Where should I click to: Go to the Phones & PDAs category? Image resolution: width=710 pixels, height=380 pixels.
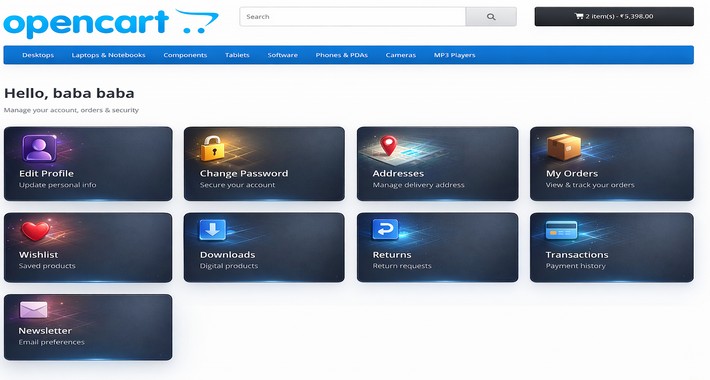click(341, 55)
